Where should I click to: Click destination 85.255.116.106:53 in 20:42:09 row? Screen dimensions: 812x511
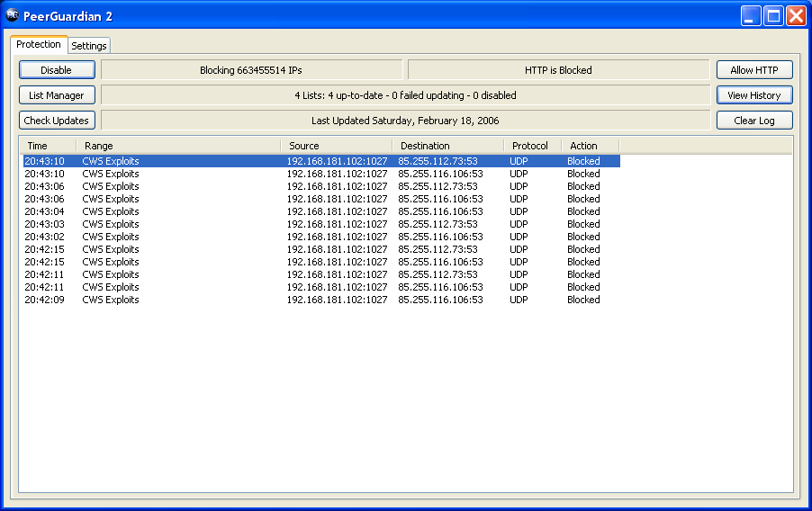coord(441,300)
